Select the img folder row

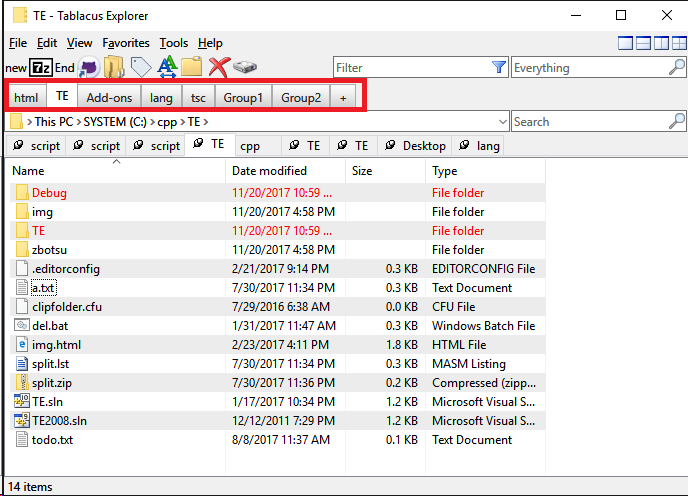coord(277,212)
